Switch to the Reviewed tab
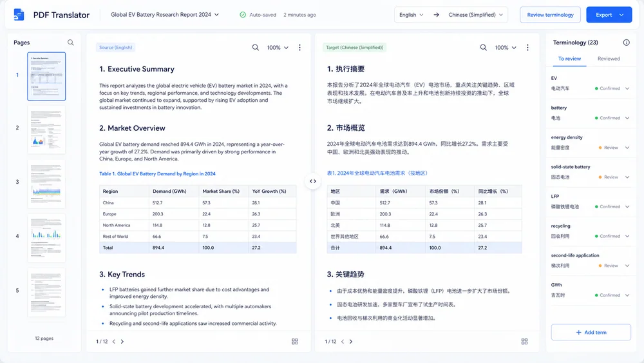644x363 pixels. coord(609,59)
